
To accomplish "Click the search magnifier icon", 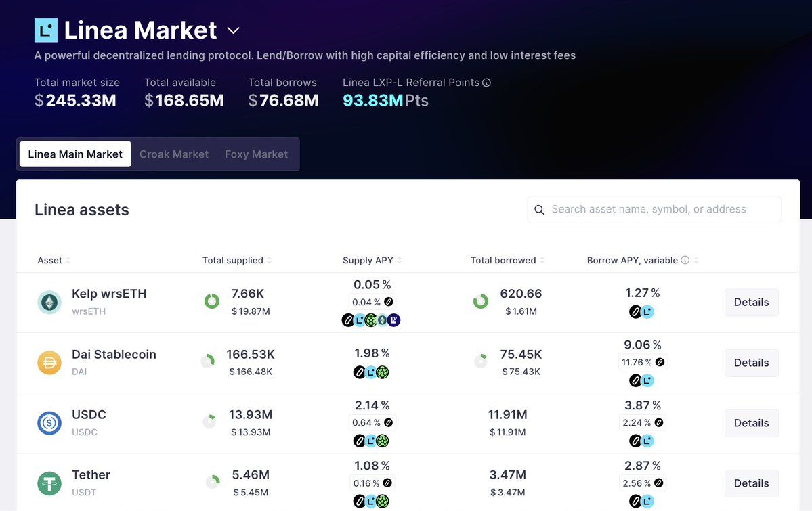I will point(540,210).
